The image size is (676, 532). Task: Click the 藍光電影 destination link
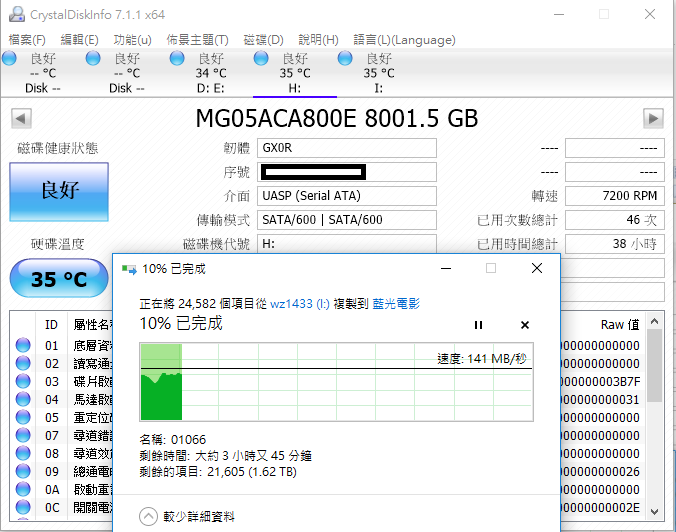[x=396, y=304]
